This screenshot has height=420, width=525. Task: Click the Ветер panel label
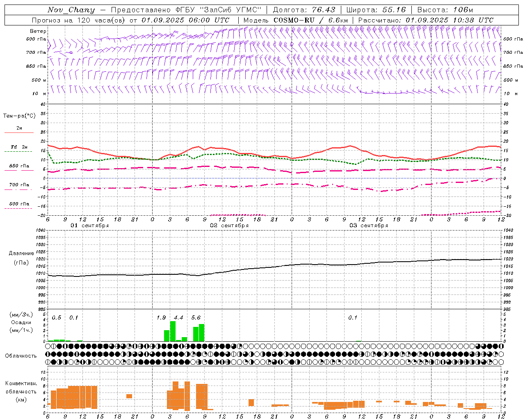tap(38, 31)
